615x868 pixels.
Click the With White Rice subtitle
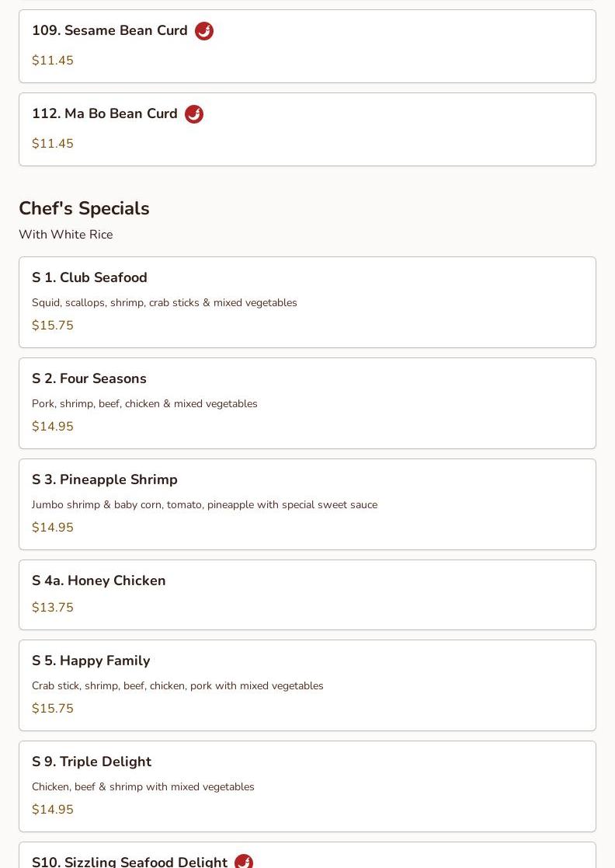pyautogui.click(x=66, y=235)
